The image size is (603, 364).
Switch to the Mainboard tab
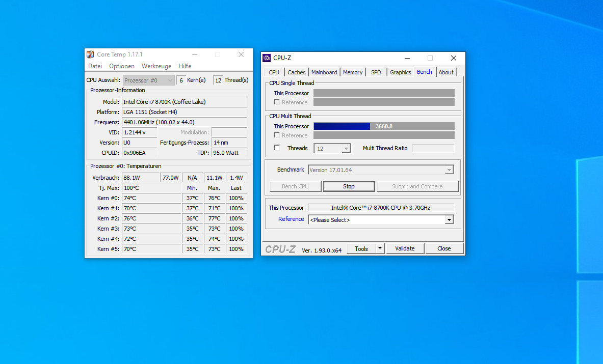click(324, 72)
